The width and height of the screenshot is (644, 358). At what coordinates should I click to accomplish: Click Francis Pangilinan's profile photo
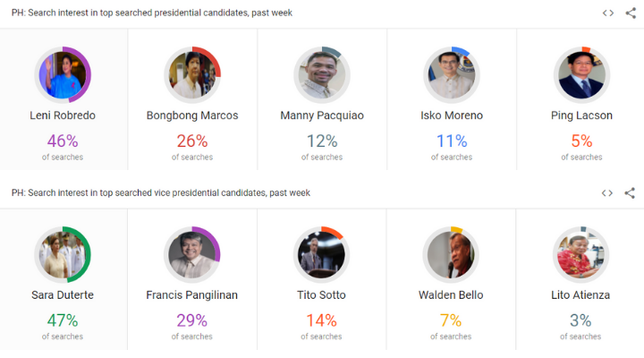pos(192,254)
